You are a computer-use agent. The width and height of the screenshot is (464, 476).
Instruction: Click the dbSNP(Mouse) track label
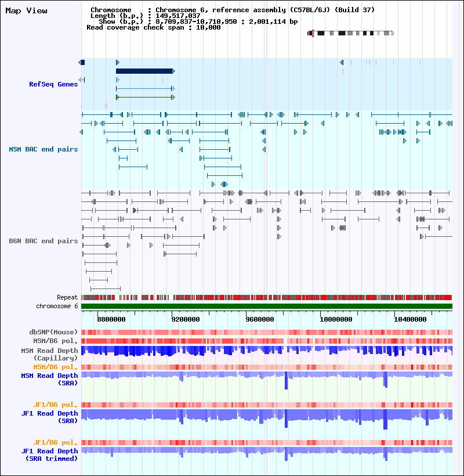pyautogui.click(x=53, y=332)
